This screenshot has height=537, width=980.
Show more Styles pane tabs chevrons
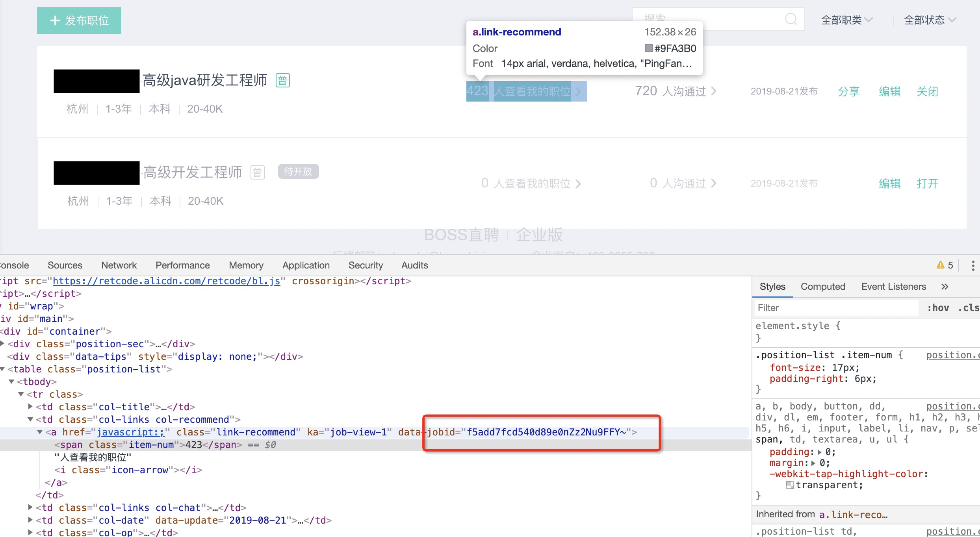(x=945, y=287)
